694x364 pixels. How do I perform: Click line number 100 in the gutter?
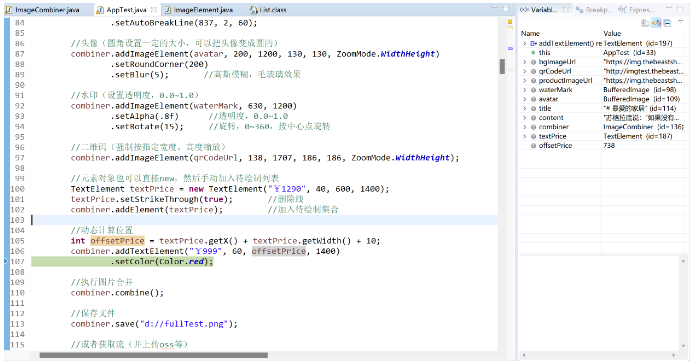(17, 189)
